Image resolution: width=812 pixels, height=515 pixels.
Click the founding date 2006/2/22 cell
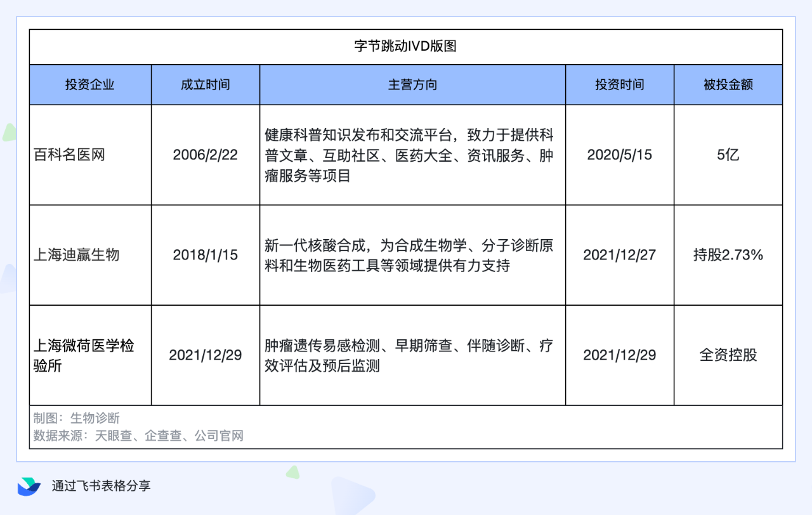click(205, 155)
